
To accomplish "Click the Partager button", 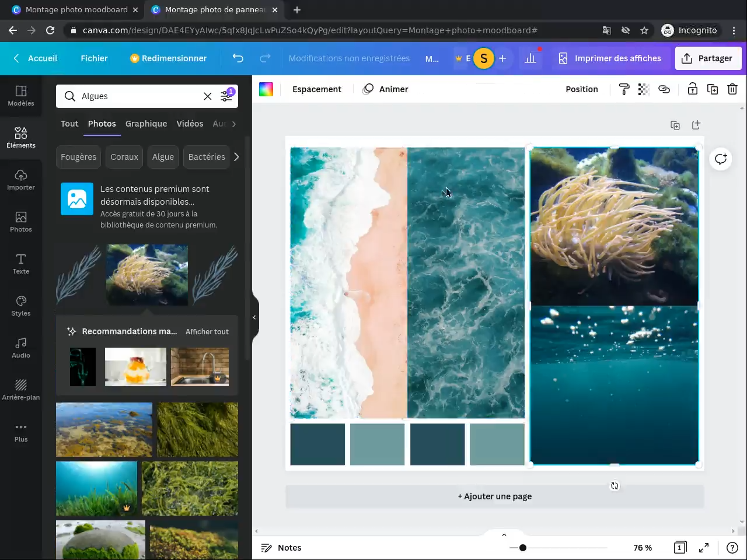I will click(708, 58).
